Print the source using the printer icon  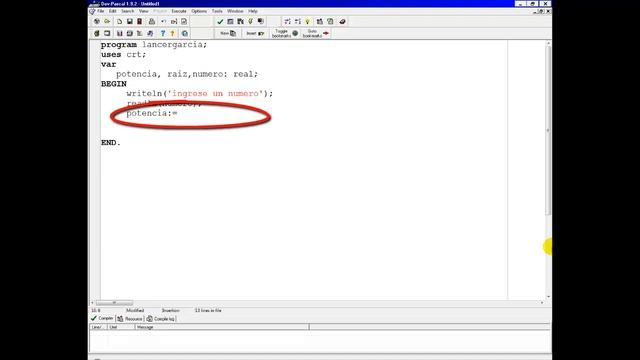click(x=151, y=21)
